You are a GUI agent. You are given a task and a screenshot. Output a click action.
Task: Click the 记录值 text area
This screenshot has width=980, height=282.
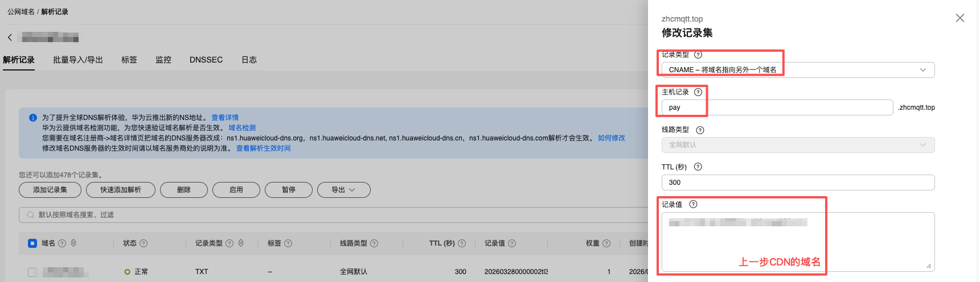click(798, 242)
